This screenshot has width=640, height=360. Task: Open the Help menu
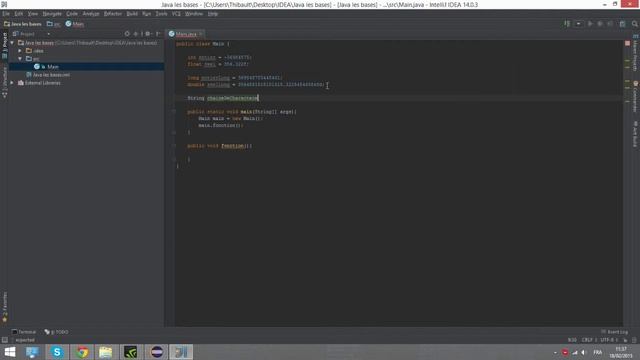(213, 14)
